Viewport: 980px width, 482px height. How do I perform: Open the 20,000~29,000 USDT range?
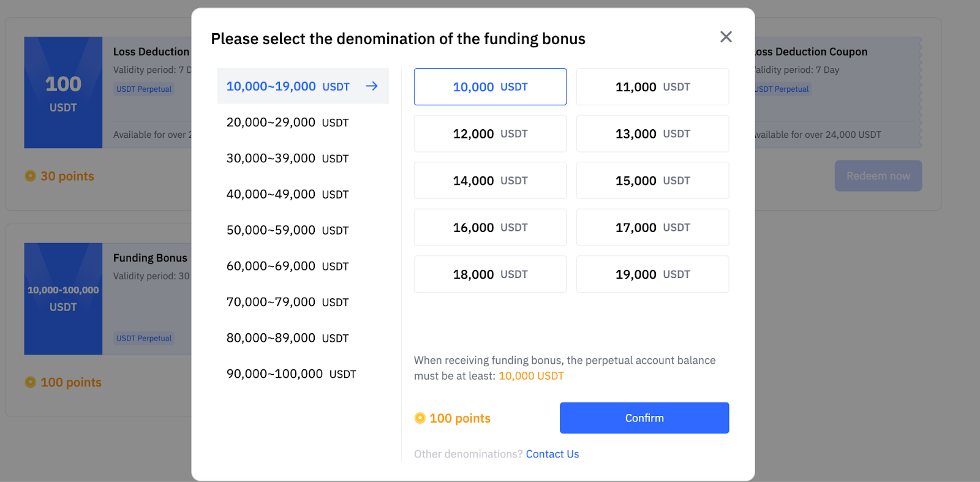(x=287, y=122)
